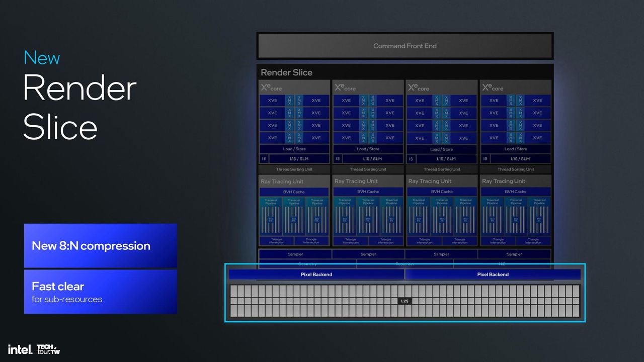This screenshot has height=362, width=644.
Task: Select the leftmost BVH Cache block
Action: (x=294, y=192)
